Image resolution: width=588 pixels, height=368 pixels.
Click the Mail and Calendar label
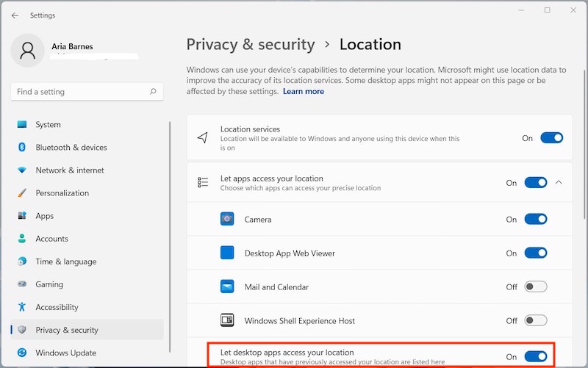[x=277, y=287]
